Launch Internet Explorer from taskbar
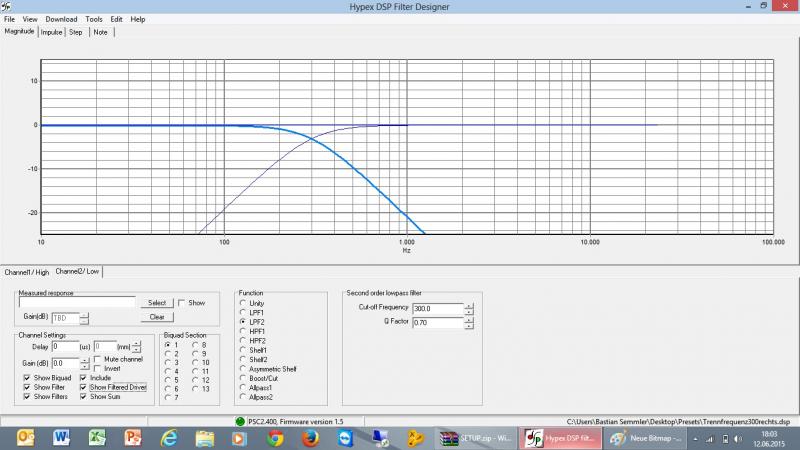The height and width of the screenshot is (450, 800). (x=169, y=438)
